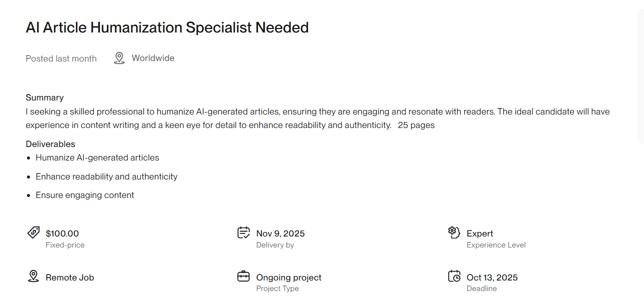
Task: Click "Ensure engaging content" bullet item
Action: tap(85, 195)
